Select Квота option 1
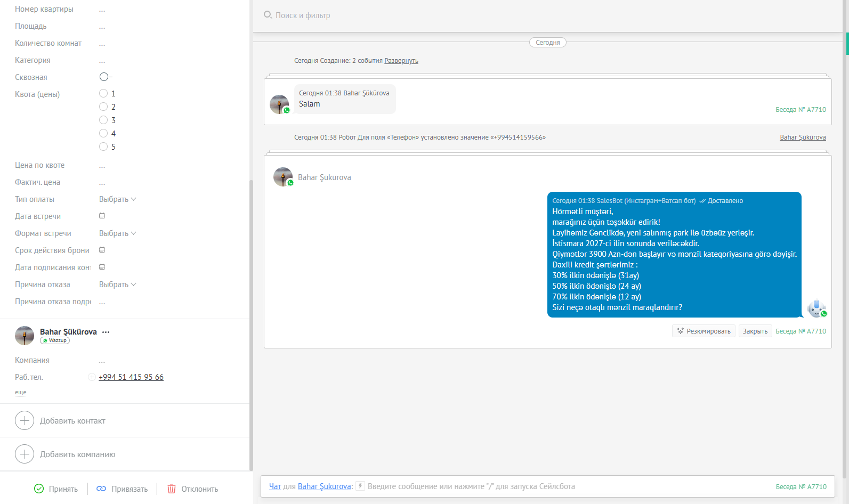The width and height of the screenshot is (849, 504). pyautogui.click(x=103, y=93)
